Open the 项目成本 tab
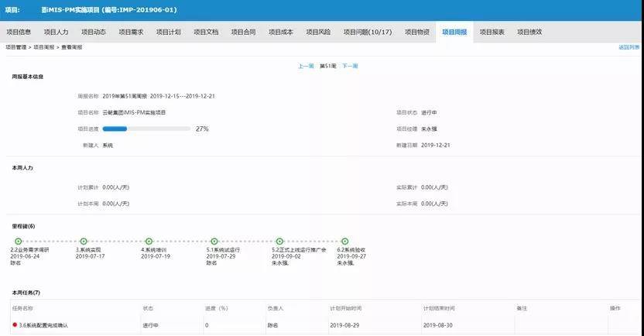Viewport: 644px width, 336px height. click(281, 33)
